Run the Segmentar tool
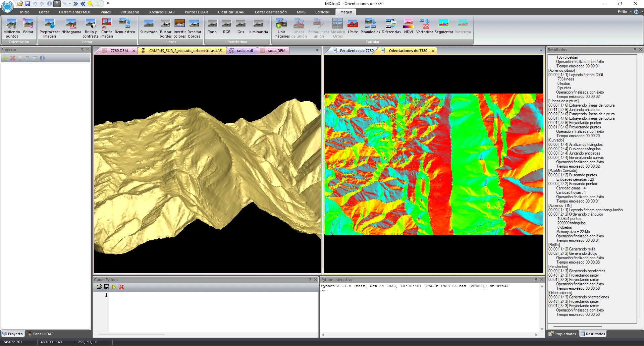Viewport: 644px width, 346px height. 444,26
